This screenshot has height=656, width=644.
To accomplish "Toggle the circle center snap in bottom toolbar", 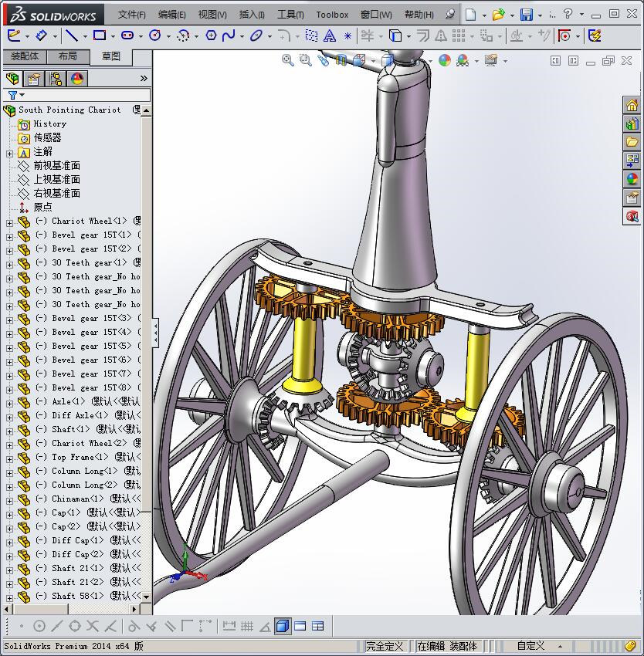I will point(39,626).
